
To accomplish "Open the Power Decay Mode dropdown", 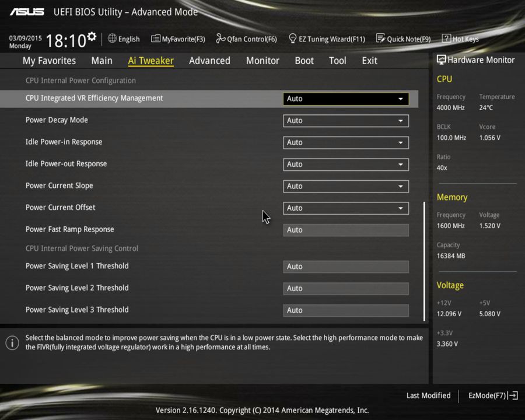I will coord(346,120).
